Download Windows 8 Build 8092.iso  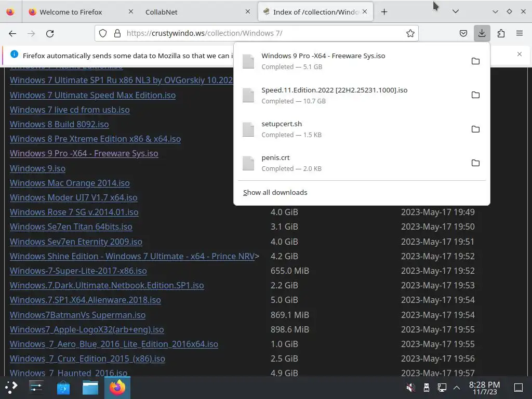pyautogui.click(x=59, y=124)
